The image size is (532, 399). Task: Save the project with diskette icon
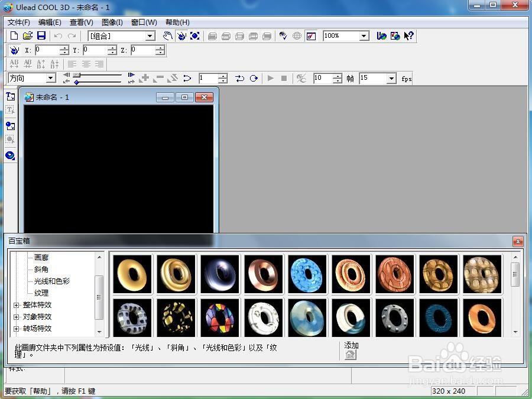(x=41, y=35)
